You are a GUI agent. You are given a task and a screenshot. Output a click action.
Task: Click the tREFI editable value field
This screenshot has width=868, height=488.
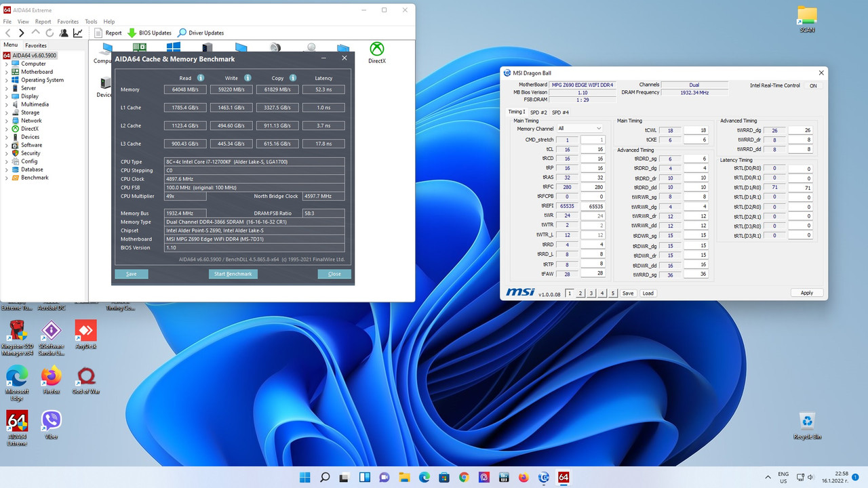point(592,206)
